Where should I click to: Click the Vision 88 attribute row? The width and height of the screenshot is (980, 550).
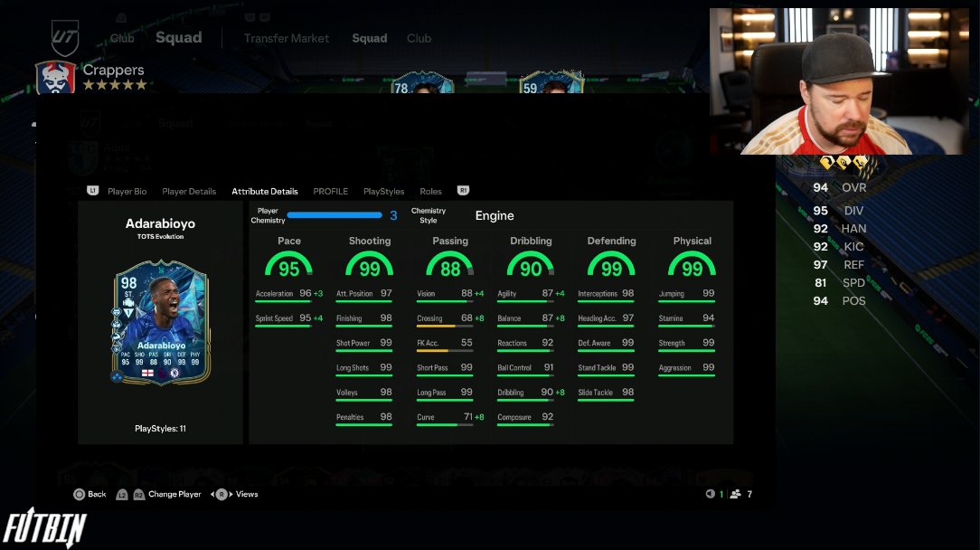[450, 295]
